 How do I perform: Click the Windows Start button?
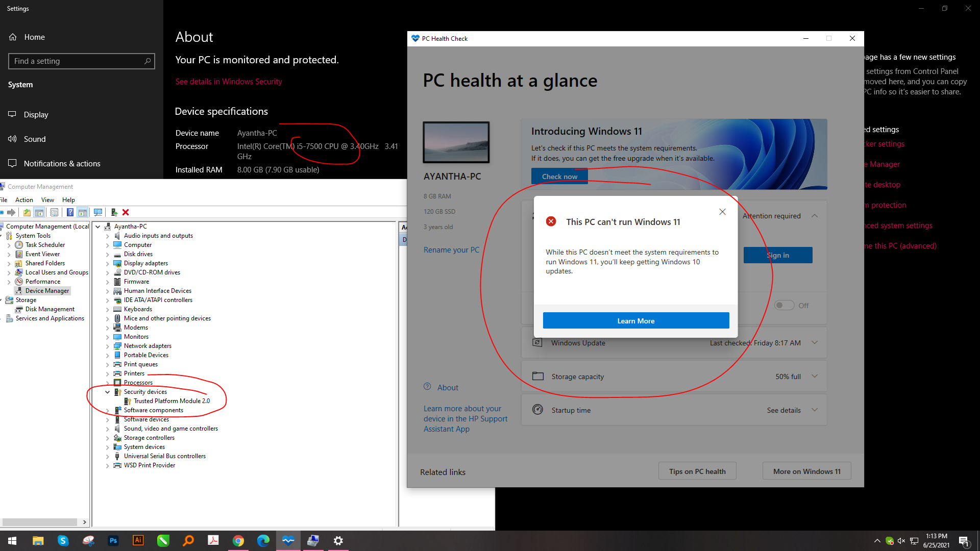coord(12,541)
